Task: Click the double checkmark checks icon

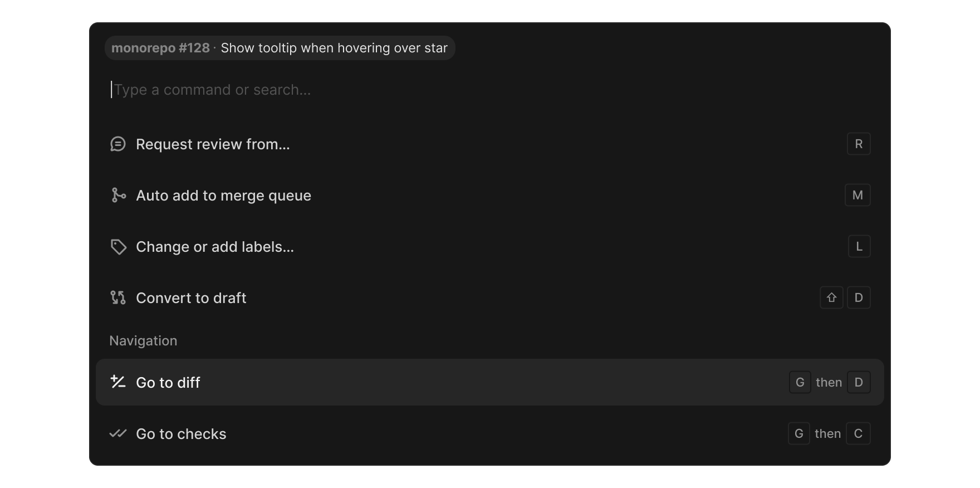Action: tap(118, 433)
